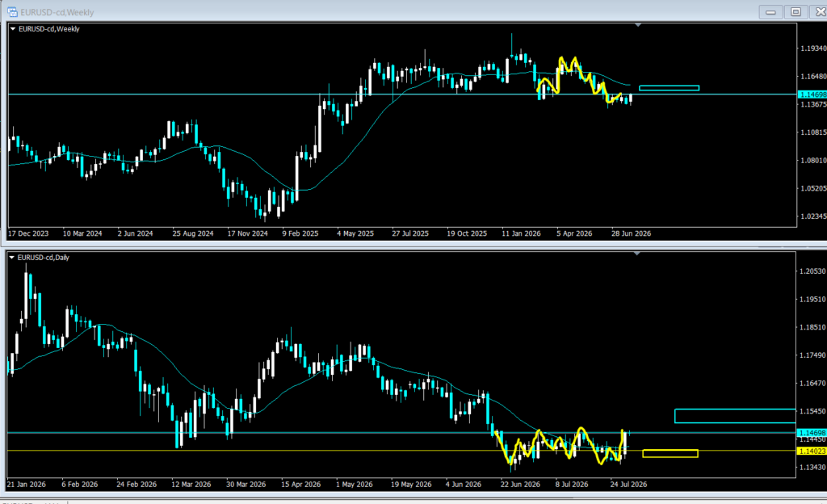This screenshot has height=504, width=827.
Task: Select the yellow rectangle on daily chart
Action: coord(670,453)
